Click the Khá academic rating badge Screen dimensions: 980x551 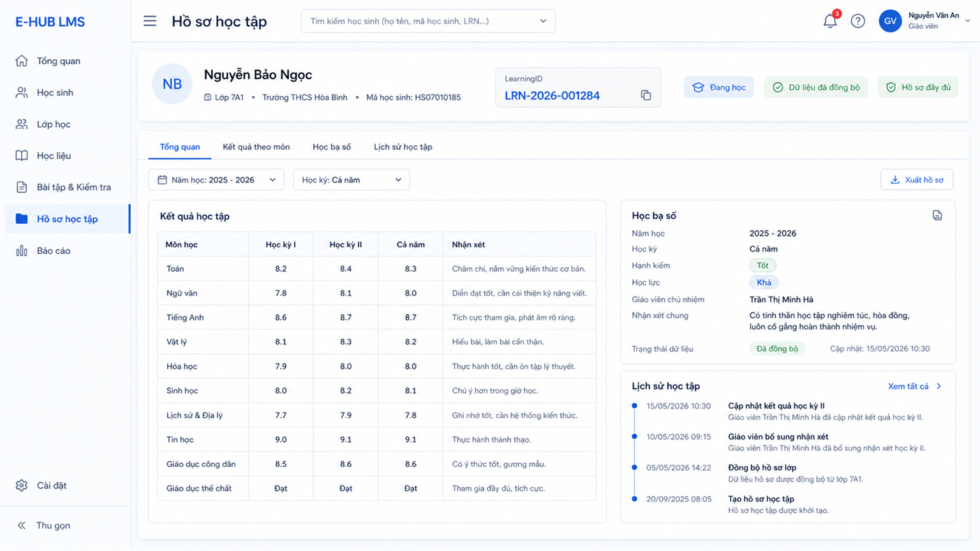tap(764, 283)
